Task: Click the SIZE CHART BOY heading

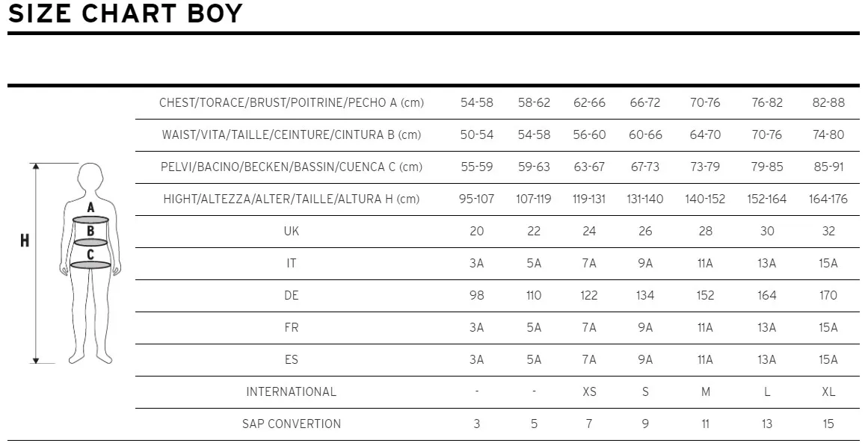Action: pos(126,13)
